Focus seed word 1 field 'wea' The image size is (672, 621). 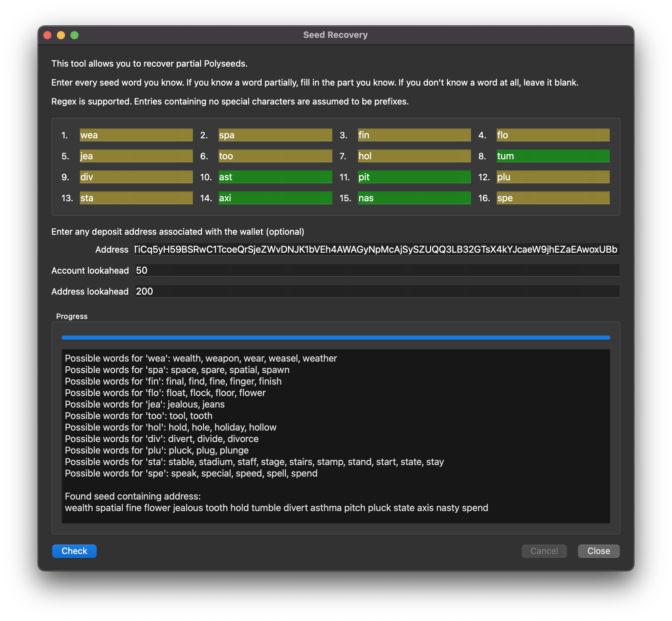tap(136, 135)
